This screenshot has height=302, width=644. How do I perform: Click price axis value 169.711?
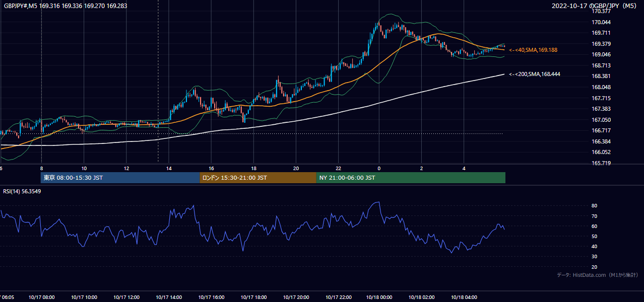[x=601, y=33]
